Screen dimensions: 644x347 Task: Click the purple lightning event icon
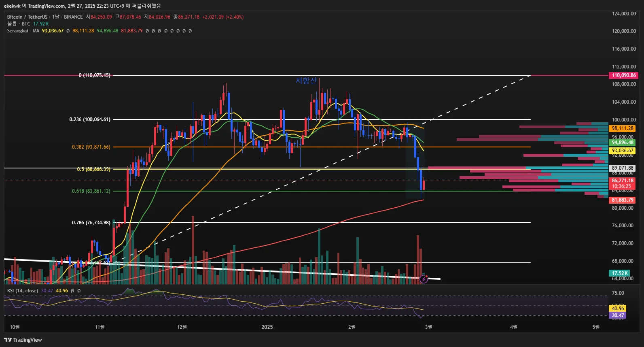[x=424, y=279]
